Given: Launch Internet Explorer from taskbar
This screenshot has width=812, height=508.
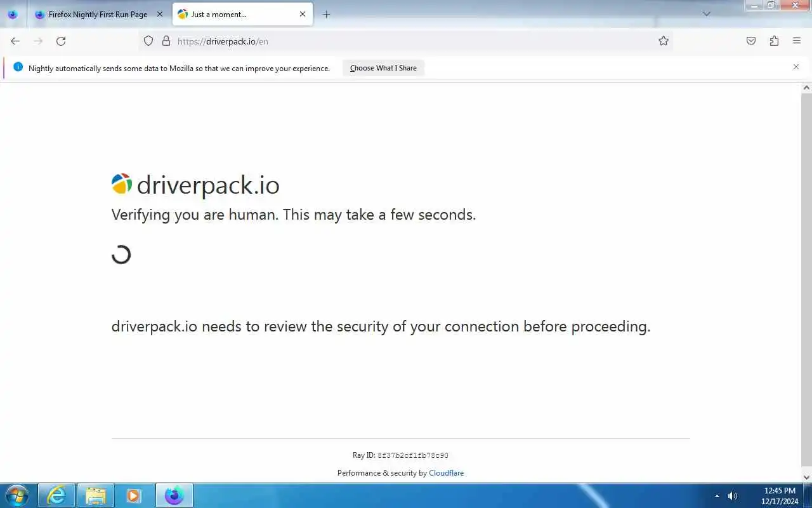Looking at the screenshot, I should pyautogui.click(x=56, y=495).
